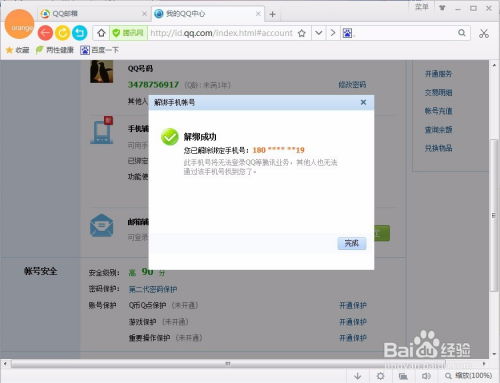Click the orange avatar circle

click(20, 24)
